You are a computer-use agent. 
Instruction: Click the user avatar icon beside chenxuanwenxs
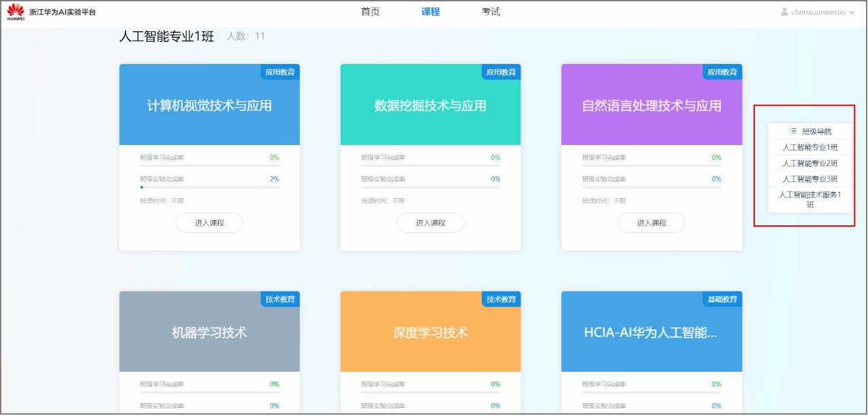[784, 12]
